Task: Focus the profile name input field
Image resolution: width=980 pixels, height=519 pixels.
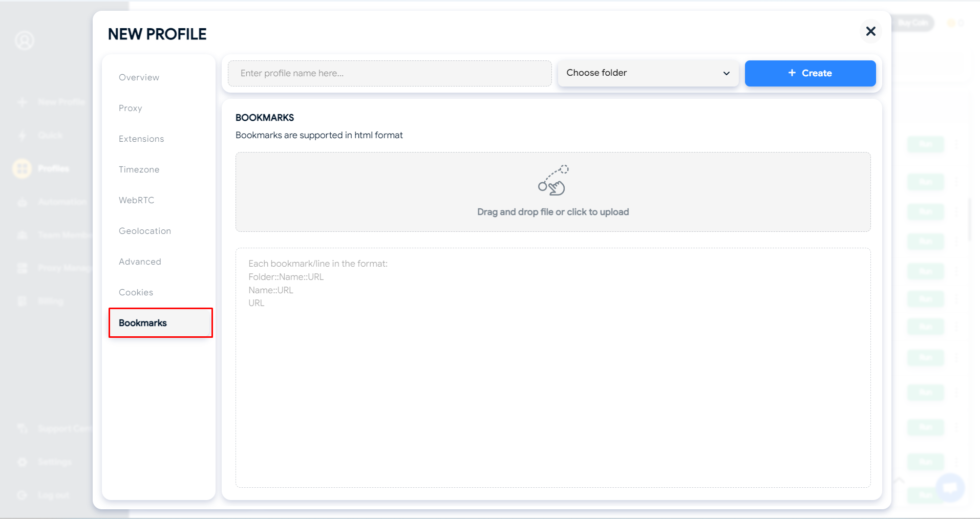Action: pyautogui.click(x=389, y=73)
